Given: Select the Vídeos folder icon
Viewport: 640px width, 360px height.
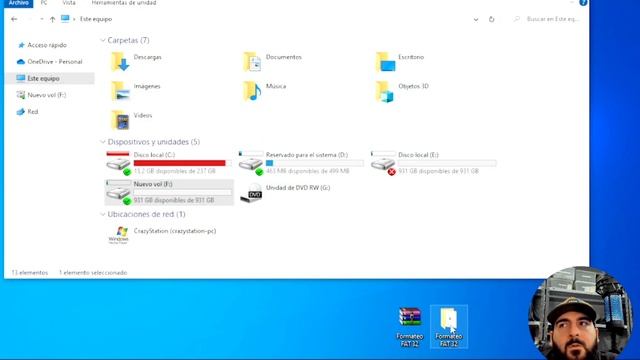Looking at the screenshot, I should [x=120, y=120].
